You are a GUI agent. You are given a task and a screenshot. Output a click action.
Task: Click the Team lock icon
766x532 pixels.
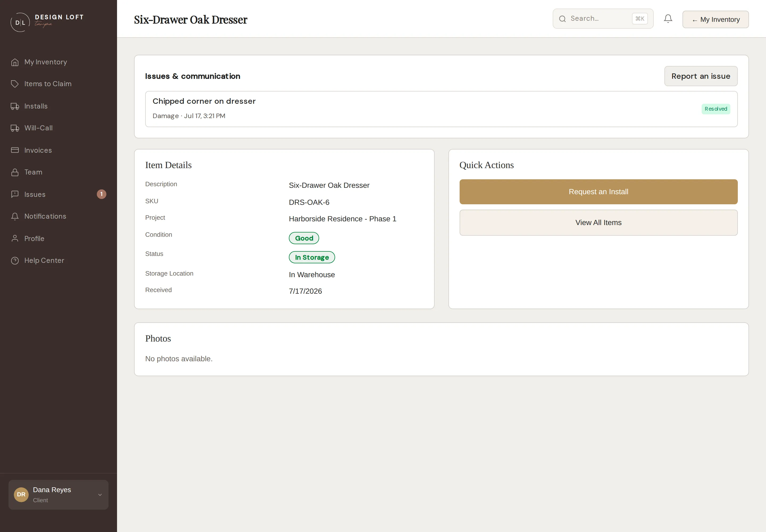click(x=15, y=172)
